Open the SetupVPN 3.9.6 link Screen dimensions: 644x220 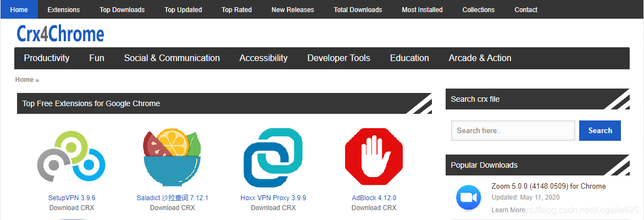(x=72, y=198)
